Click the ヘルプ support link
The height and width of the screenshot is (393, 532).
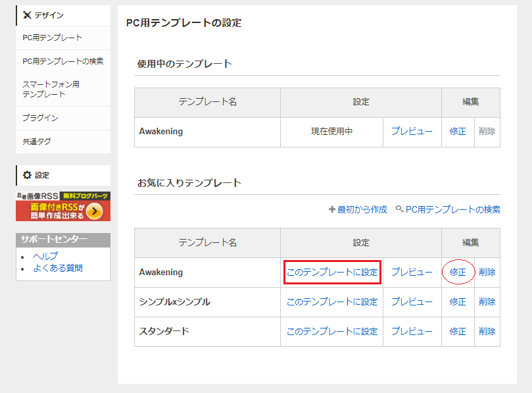coord(45,256)
